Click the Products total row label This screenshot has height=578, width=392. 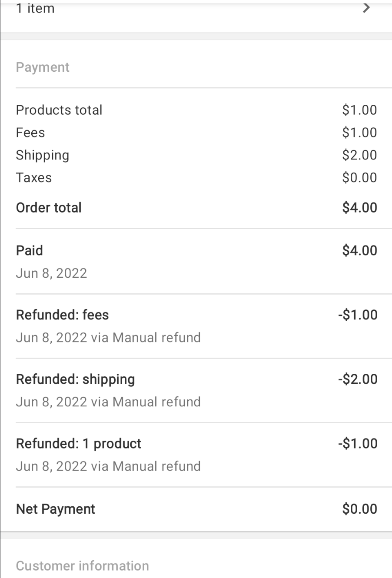click(59, 110)
